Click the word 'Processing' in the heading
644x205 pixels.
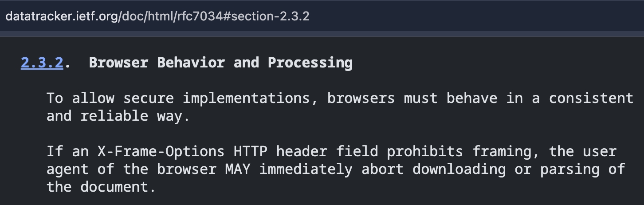pos(310,63)
